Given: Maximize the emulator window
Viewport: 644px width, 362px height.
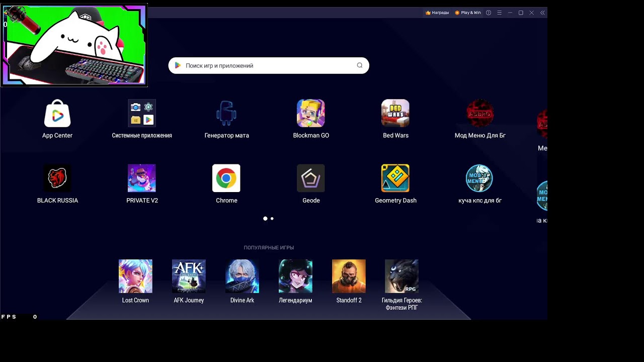Looking at the screenshot, I should 521,13.
